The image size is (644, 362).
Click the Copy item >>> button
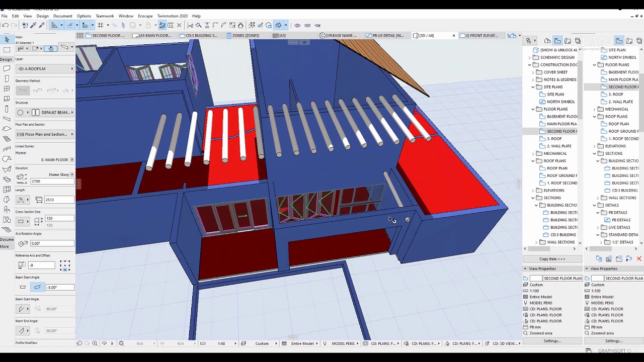click(552, 259)
